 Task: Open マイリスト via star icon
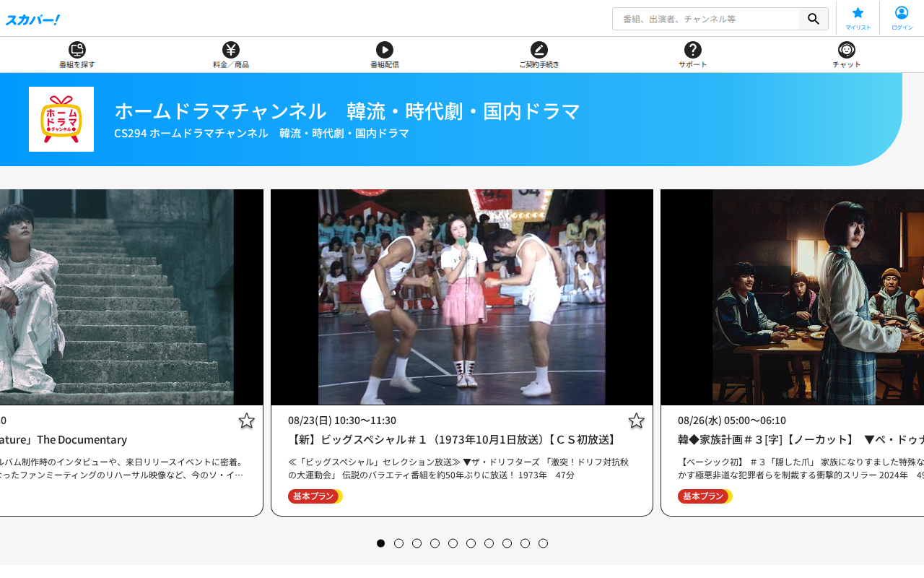point(858,18)
